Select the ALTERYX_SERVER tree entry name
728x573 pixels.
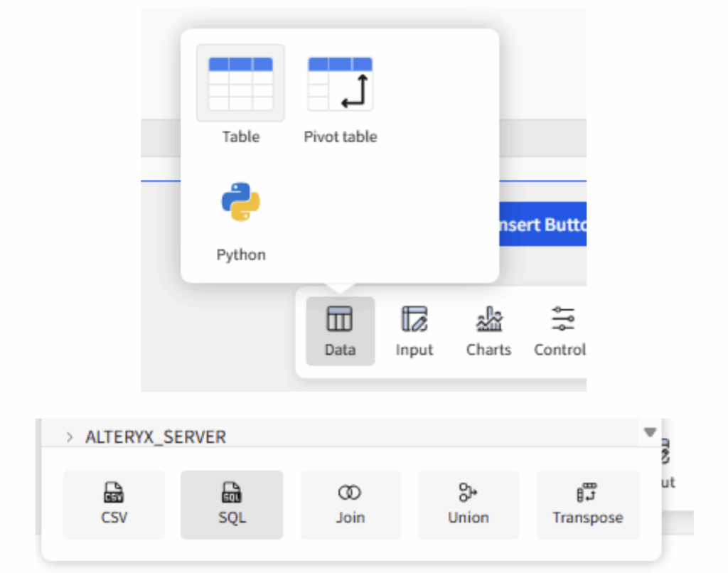pyautogui.click(x=155, y=437)
